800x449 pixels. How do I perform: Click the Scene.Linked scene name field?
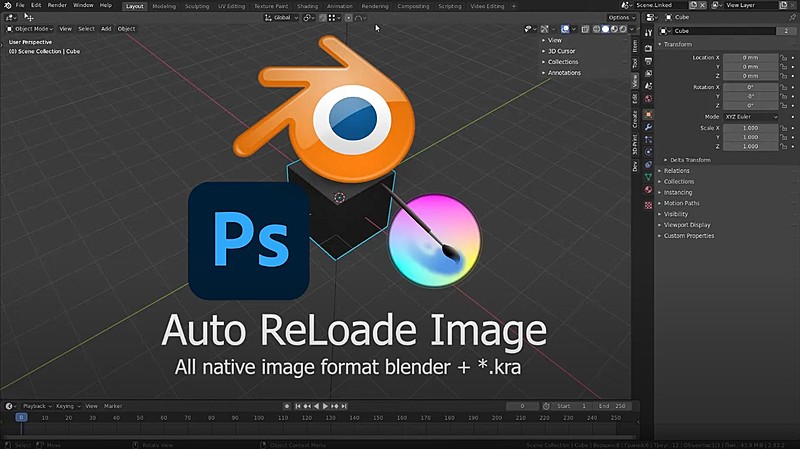pos(661,5)
